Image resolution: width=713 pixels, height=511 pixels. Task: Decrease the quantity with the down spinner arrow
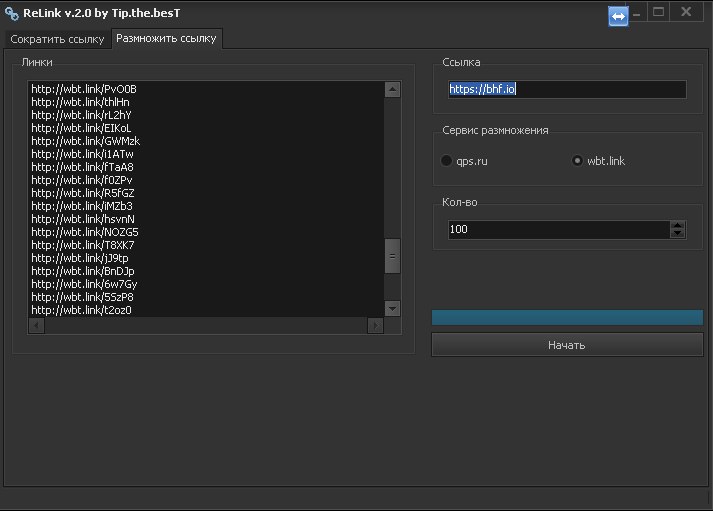pos(678,234)
